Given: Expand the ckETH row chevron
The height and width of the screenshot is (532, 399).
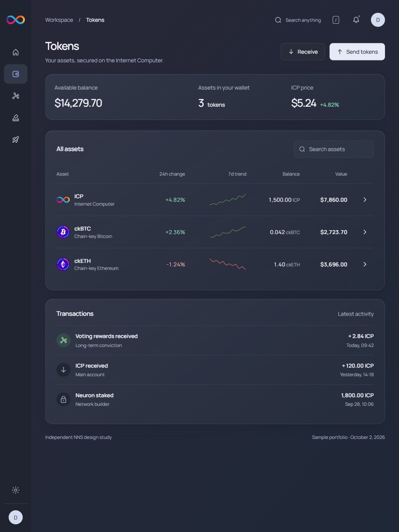Looking at the screenshot, I should [x=365, y=264].
